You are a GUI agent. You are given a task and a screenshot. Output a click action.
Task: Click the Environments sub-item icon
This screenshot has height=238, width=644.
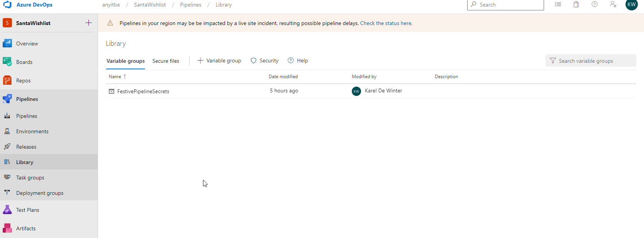[7, 131]
